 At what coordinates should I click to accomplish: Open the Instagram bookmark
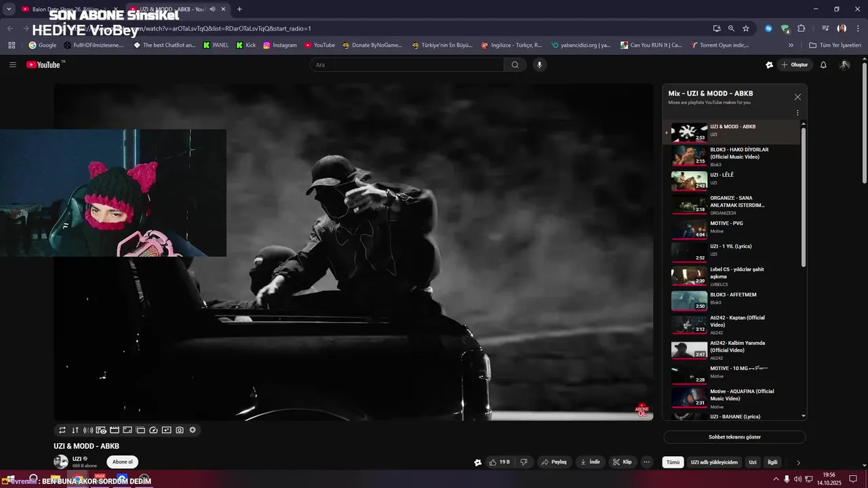280,45
